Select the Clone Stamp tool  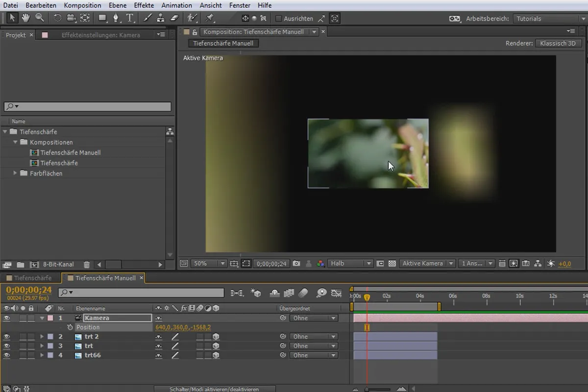coord(161,18)
